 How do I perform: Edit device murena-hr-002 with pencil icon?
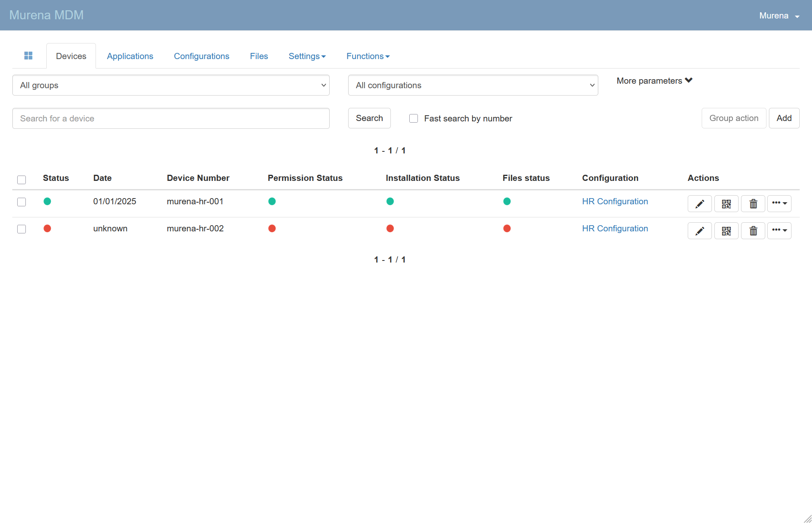click(700, 231)
